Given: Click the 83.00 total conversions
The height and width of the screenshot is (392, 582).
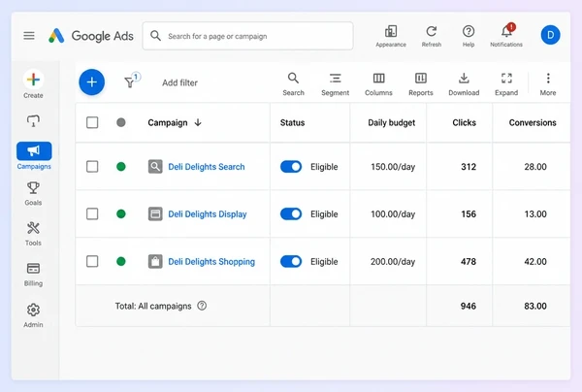Looking at the screenshot, I should coord(535,306).
